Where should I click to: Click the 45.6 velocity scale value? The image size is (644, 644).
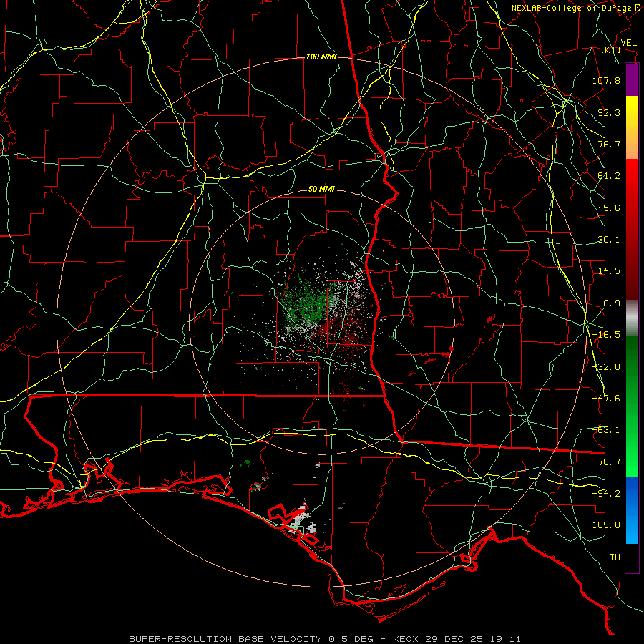coord(609,208)
